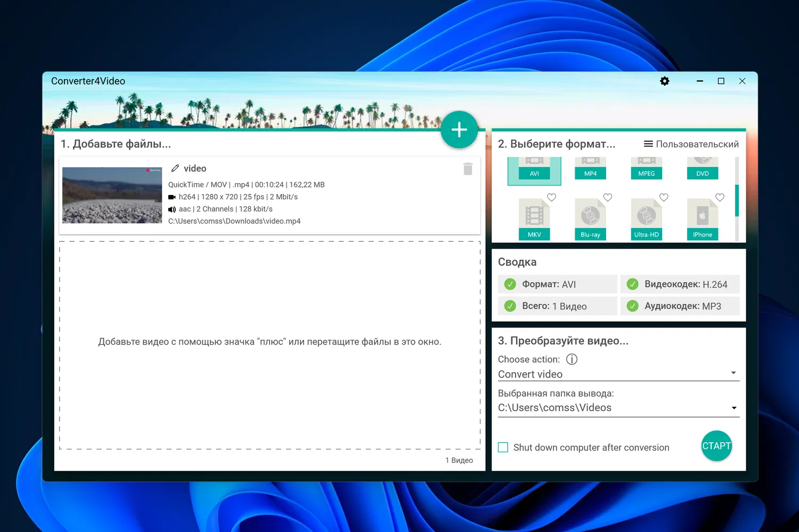799x532 pixels.
Task: Choose the MKV format icon
Action: [x=534, y=219]
